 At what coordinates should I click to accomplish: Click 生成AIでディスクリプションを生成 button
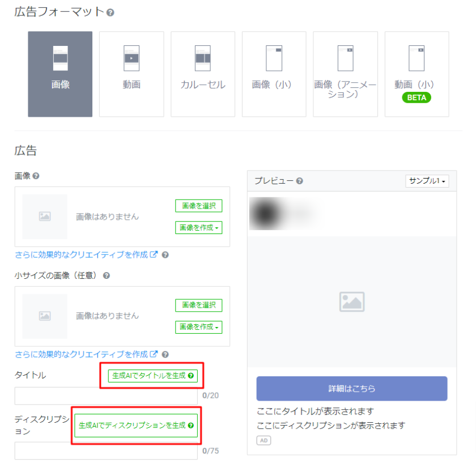136,426
